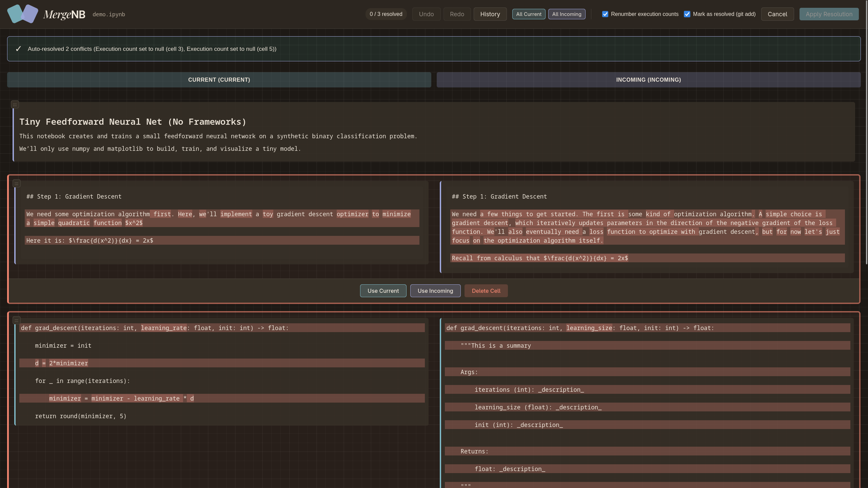Click the MergeNB title text
The height and width of the screenshot is (488, 868).
coord(64,14)
